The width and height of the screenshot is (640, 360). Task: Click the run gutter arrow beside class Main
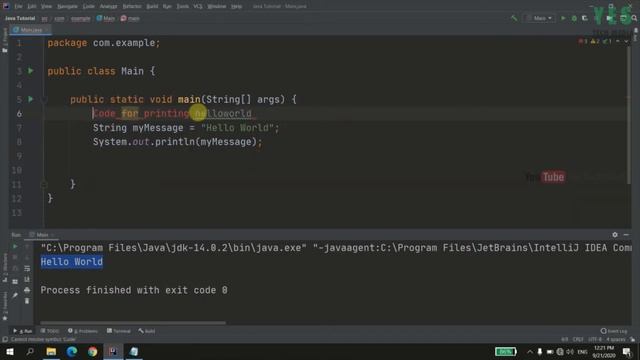[31, 71]
